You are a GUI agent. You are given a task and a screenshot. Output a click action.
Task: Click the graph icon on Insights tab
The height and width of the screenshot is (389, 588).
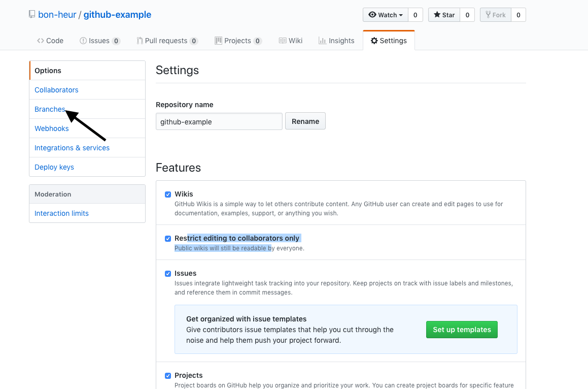[x=323, y=40]
